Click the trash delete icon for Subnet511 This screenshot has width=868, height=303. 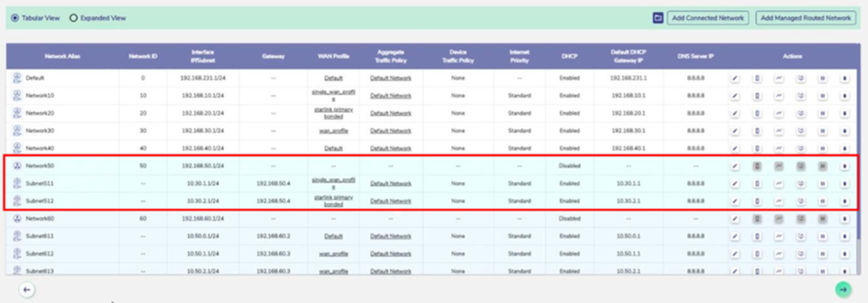844,183
